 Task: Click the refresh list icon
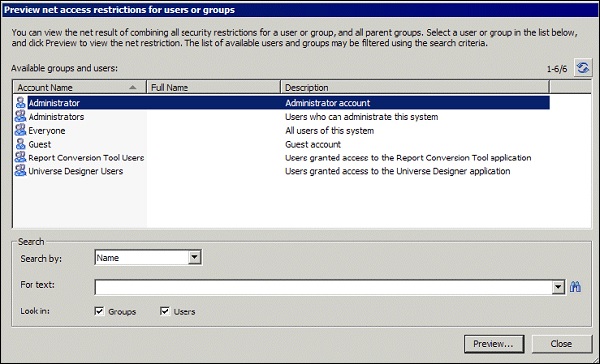coord(583,68)
